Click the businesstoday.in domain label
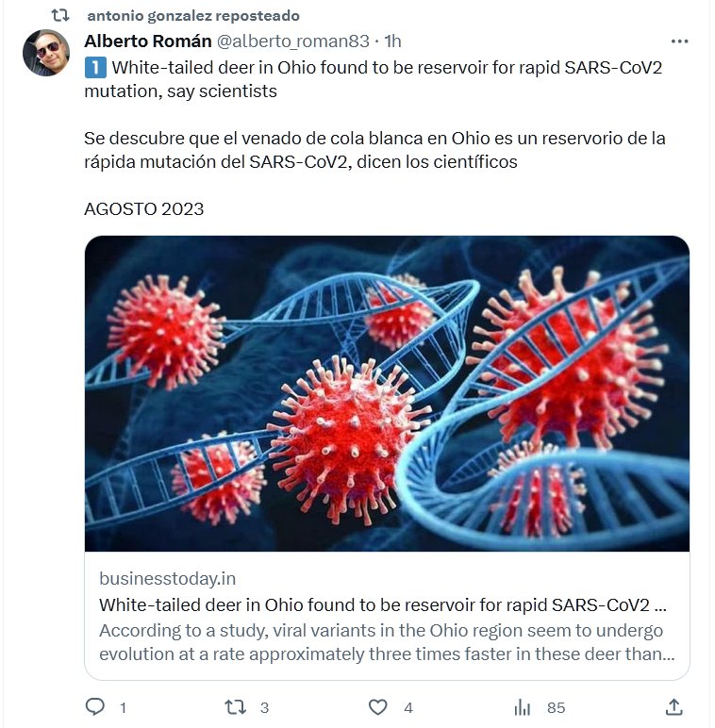Screen dimensions: 715x728 point(167,578)
